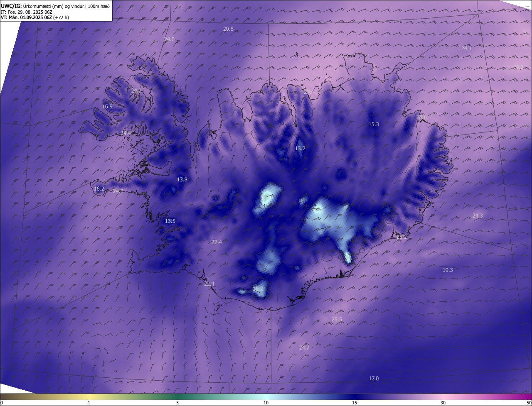Screen dimensions: 532x406
Task: Click the 24.3 value label on the map
Action: click(478, 216)
